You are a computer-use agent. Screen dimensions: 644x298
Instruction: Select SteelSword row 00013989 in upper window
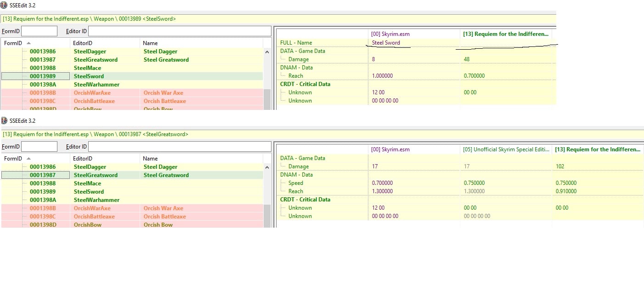pos(132,76)
